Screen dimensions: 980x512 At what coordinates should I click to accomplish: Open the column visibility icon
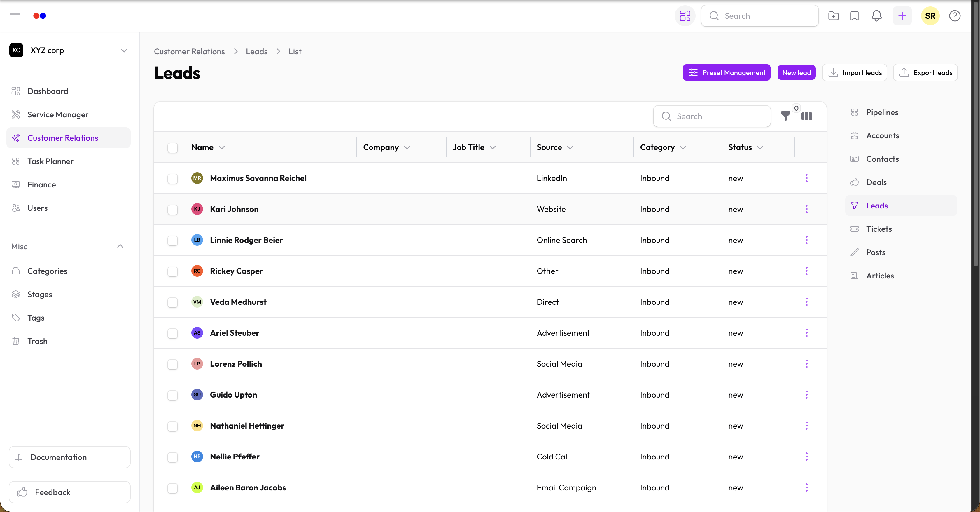click(806, 116)
